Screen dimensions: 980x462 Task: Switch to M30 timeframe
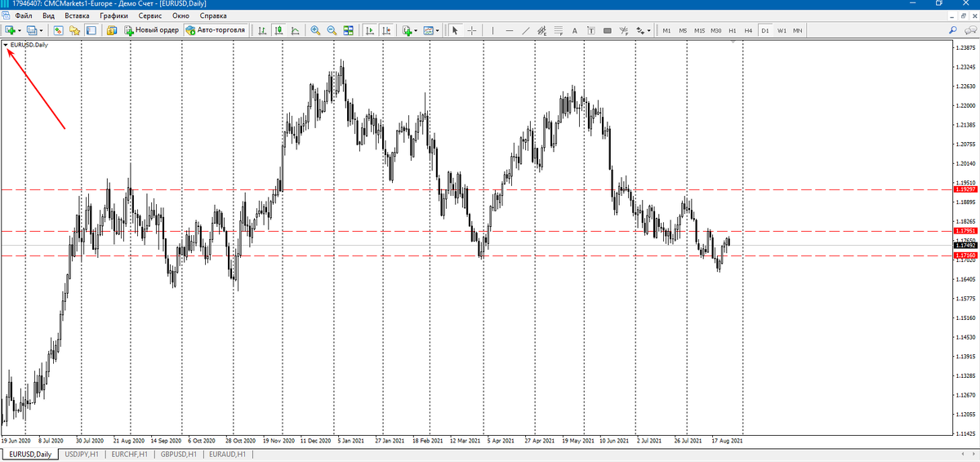[x=716, y=30]
